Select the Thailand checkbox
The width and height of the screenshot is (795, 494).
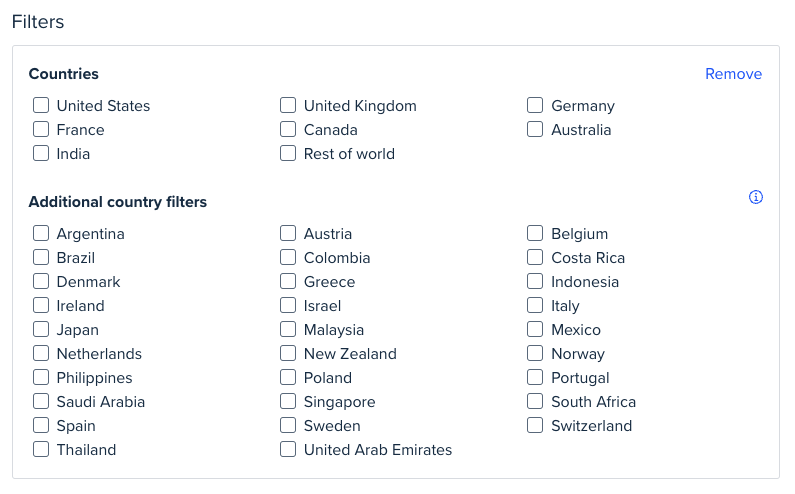click(41, 449)
